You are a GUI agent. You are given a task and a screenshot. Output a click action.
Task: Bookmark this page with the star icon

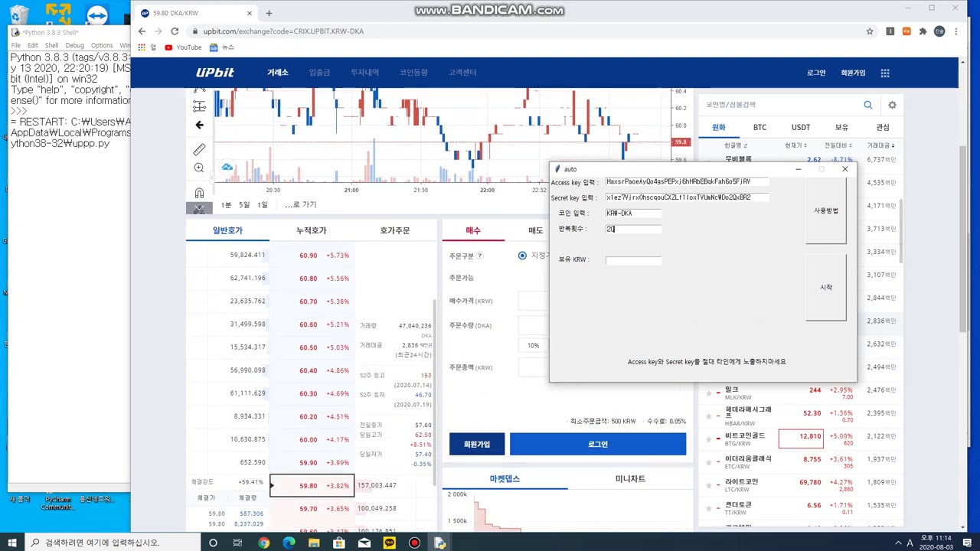(870, 31)
